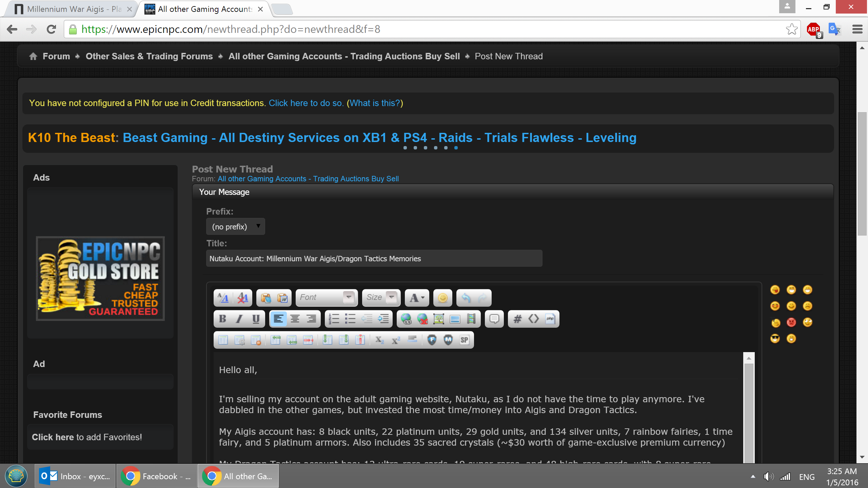Insert a table into the message
868x488 pixels.
(x=223, y=340)
